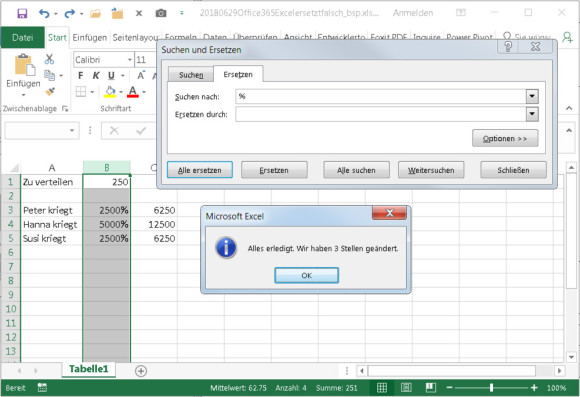580x397 pixels.
Task: Click the camera icon in quick access toolbar
Action: pos(161,13)
